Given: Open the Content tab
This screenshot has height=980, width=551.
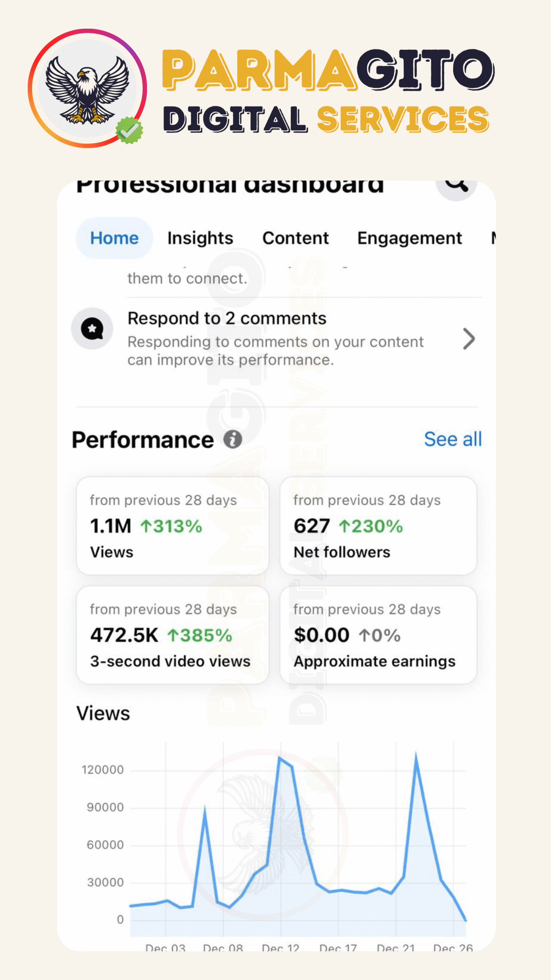Looking at the screenshot, I should click(295, 238).
